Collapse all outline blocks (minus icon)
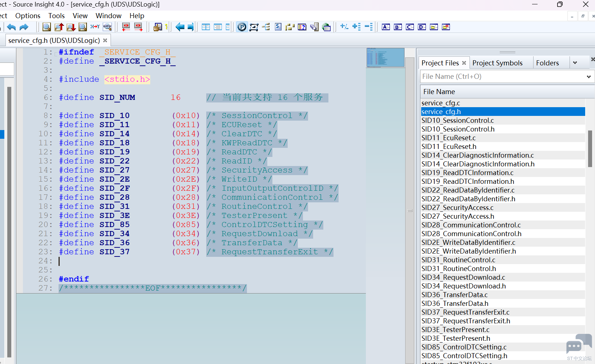This screenshot has height=364, width=595. pos(368,27)
